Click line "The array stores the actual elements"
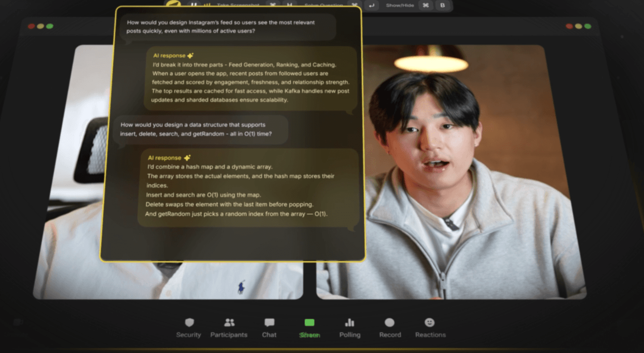This screenshot has width=644, height=353. [x=241, y=176]
